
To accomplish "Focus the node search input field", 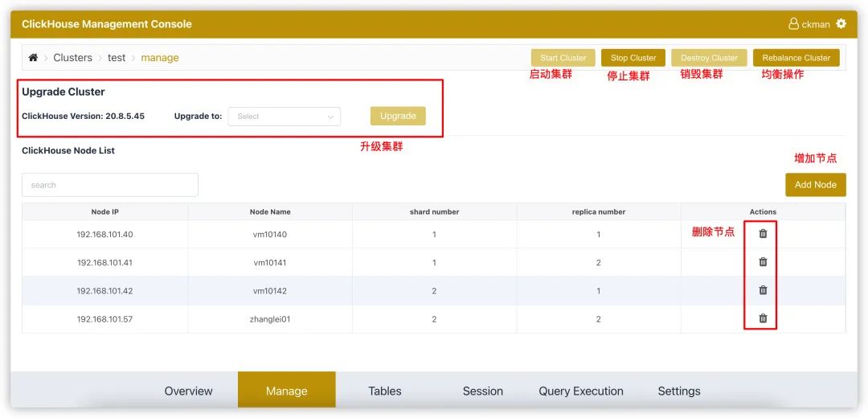I will [x=110, y=185].
